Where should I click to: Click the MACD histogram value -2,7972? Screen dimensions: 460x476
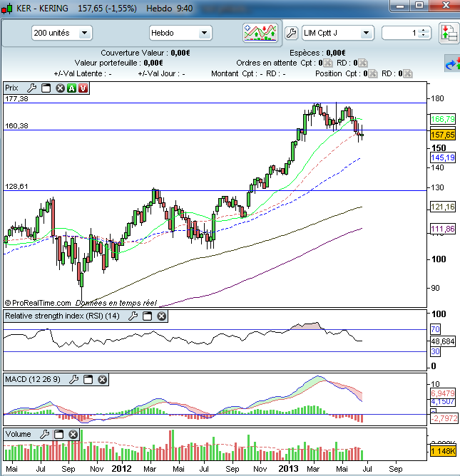coord(444,418)
